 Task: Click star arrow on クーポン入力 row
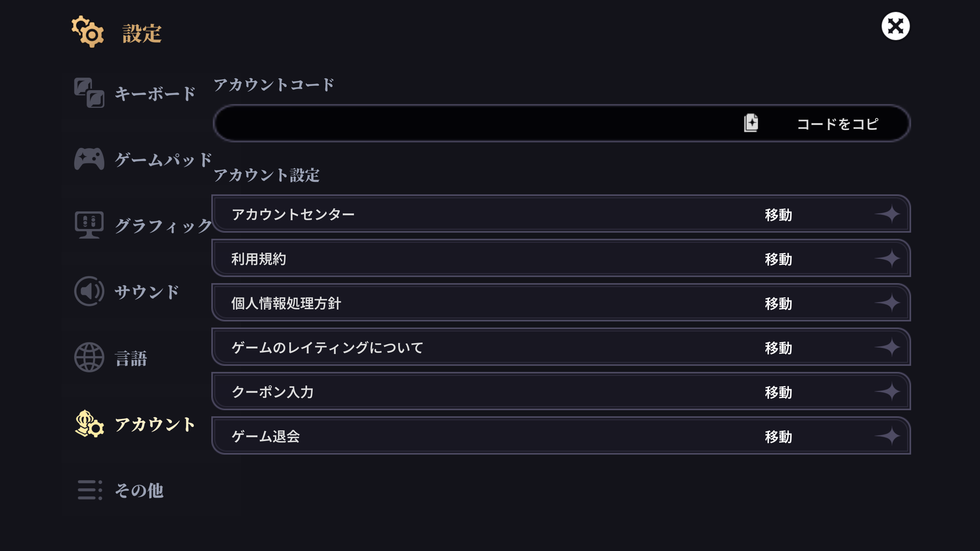tap(888, 392)
